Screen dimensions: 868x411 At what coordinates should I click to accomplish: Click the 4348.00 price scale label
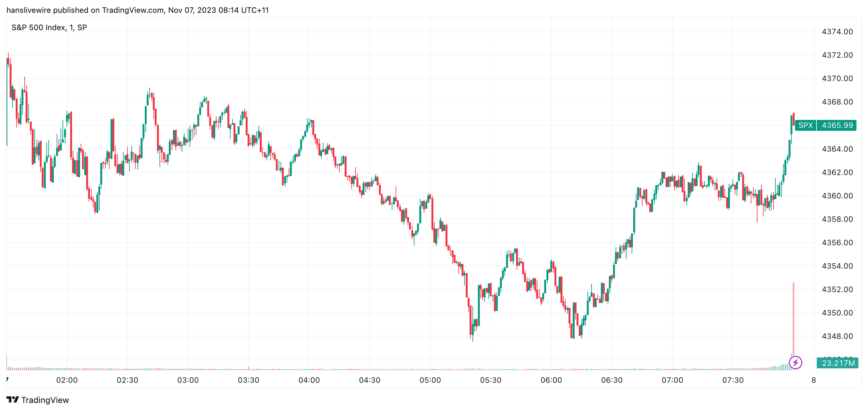pos(837,336)
